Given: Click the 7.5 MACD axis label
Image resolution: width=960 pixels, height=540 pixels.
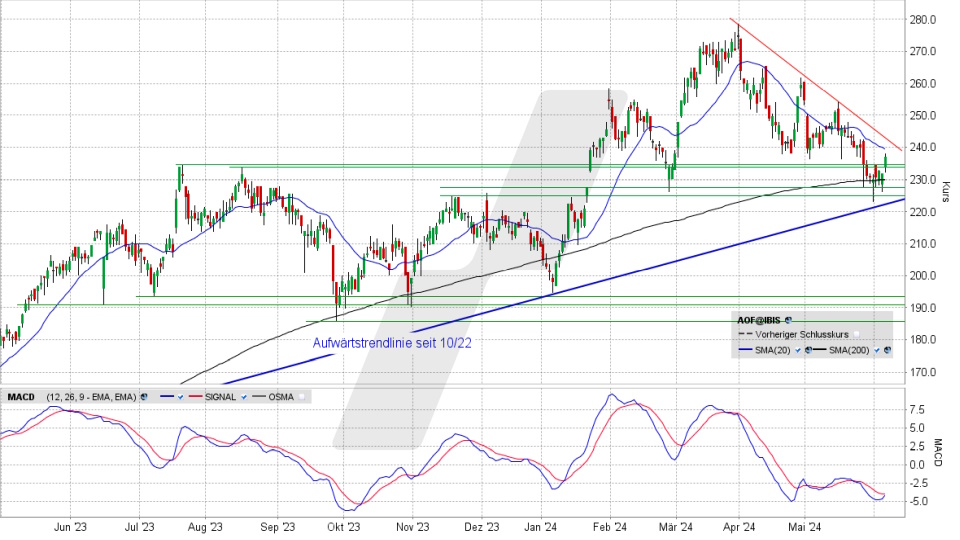Looking at the screenshot, I should point(917,409).
